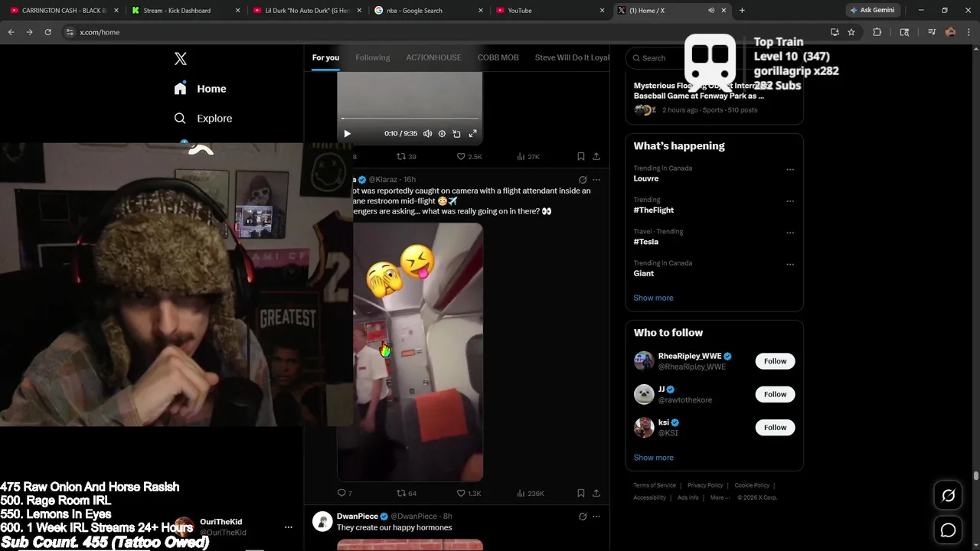The image size is (980, 551).
Task: Mute the Home / X browser tab
Action: pos(711,11)
